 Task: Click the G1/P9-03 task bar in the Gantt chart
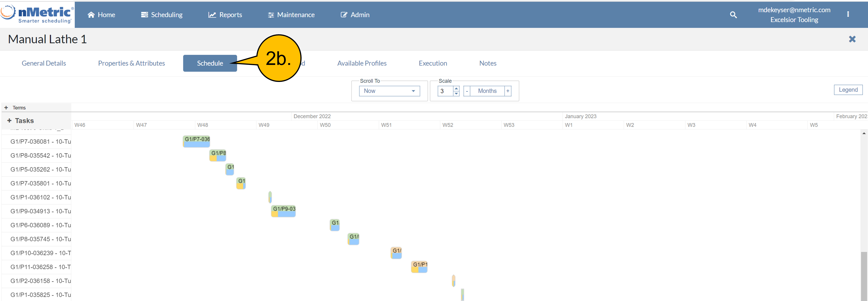coord(283,211)
